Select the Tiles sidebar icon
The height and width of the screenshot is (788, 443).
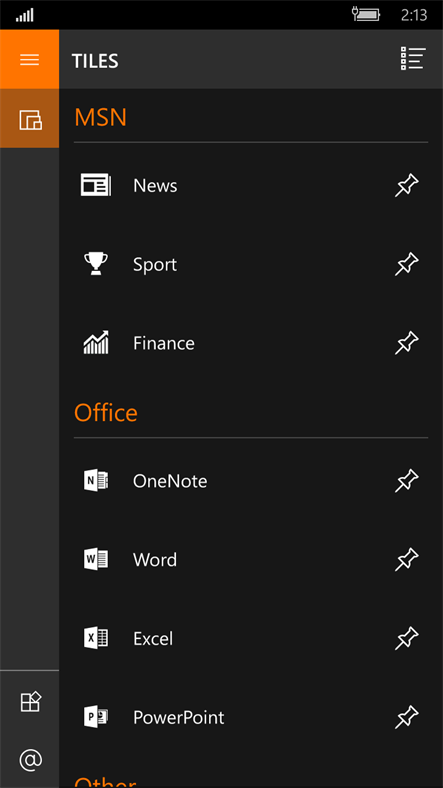tap(29, 119)
